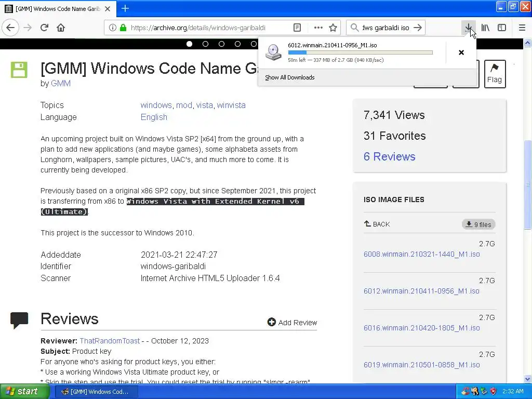
Task: Click the Reviews speech bubble icon
Action: point(19,320)
